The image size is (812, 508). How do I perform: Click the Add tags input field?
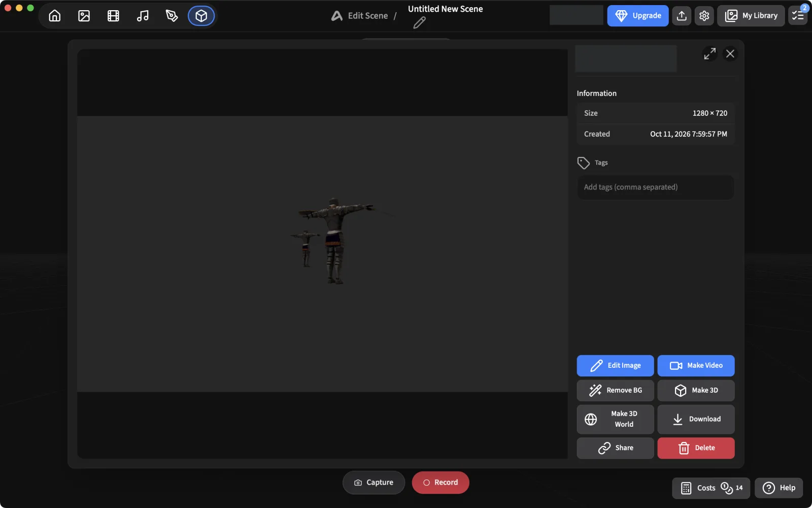pyautogui.click(x=655, y=187)
